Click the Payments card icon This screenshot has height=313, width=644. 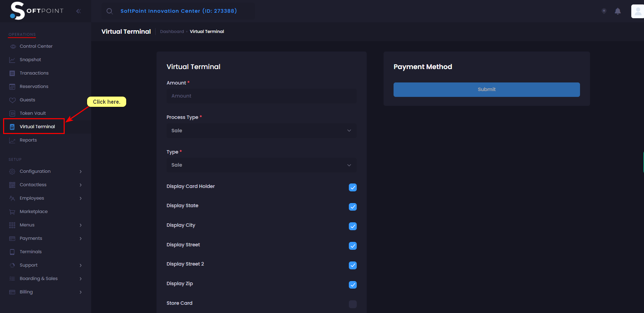[12, 238]
